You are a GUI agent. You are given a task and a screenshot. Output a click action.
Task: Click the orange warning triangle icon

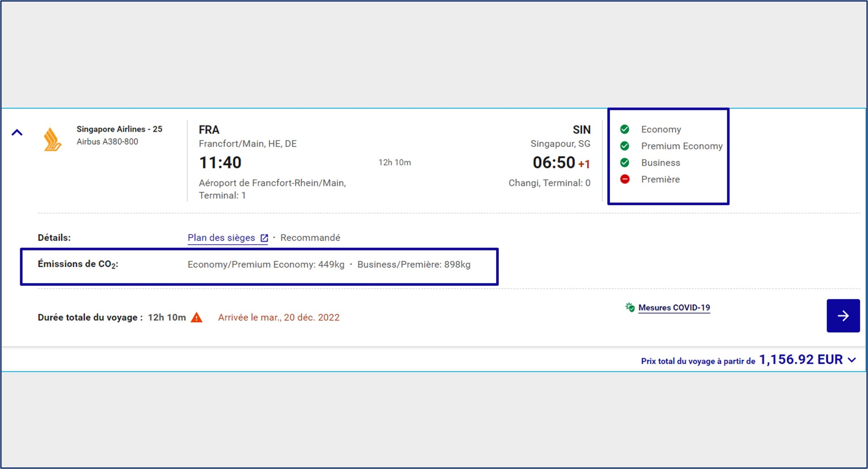[197, 317]
